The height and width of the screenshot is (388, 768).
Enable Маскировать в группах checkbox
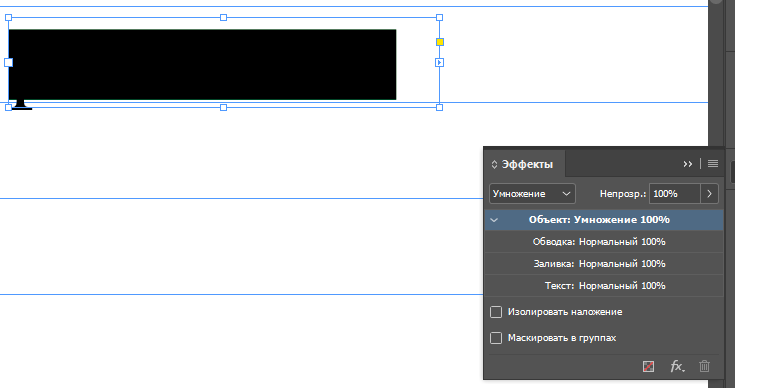point(496,338)
